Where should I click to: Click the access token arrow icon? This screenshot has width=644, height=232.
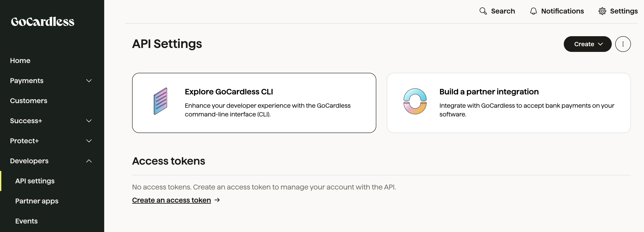click(x=217, y=200)
